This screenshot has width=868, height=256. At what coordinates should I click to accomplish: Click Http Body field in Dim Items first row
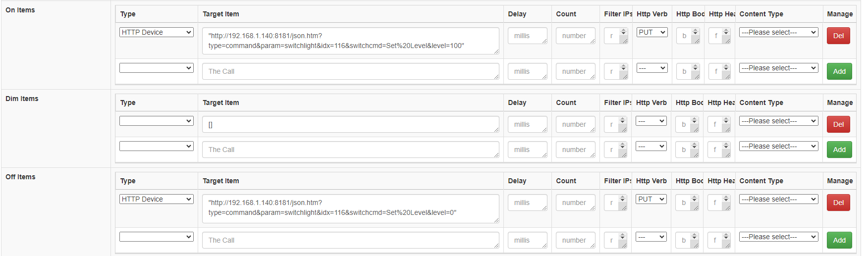pos(688,124)
